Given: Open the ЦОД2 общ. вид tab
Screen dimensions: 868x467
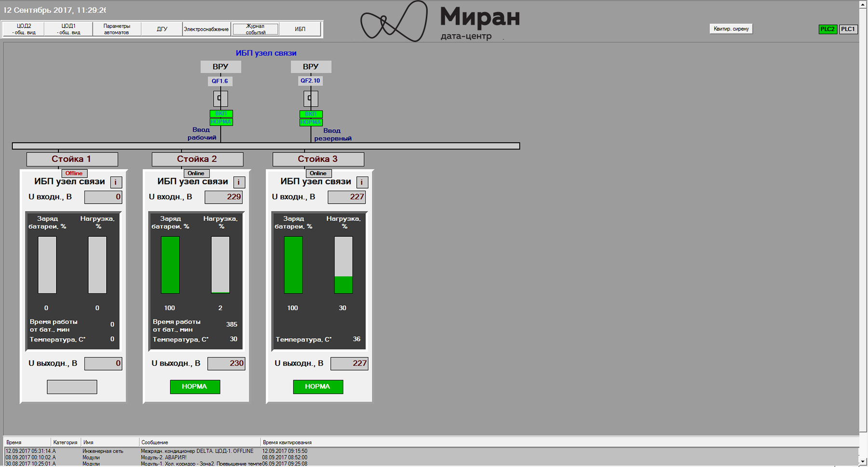Looking at the screenshot, I should coord(24,29).
